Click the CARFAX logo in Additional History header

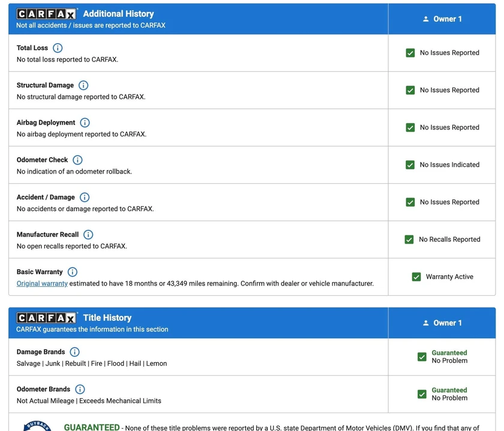47,14
